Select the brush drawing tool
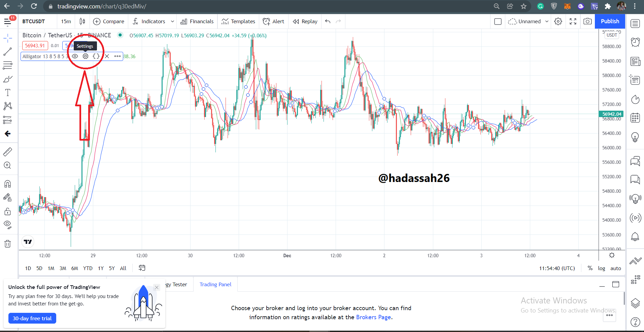This screenshot has height=332, width=644. [7, 79]
